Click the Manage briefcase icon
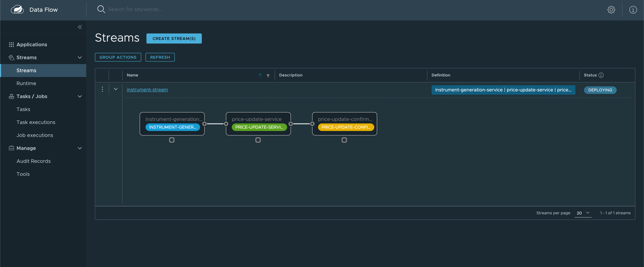The height and width of the screenshot is (267, 644). [11, 148]
